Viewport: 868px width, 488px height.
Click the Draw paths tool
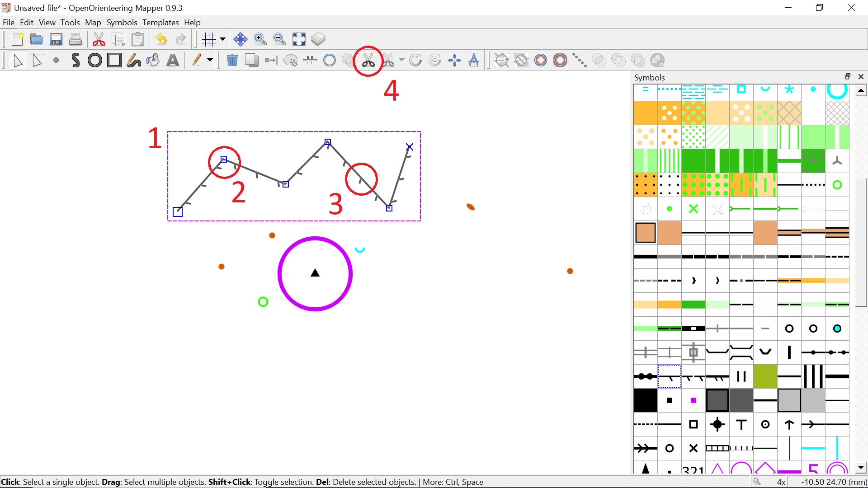[75, 61]
